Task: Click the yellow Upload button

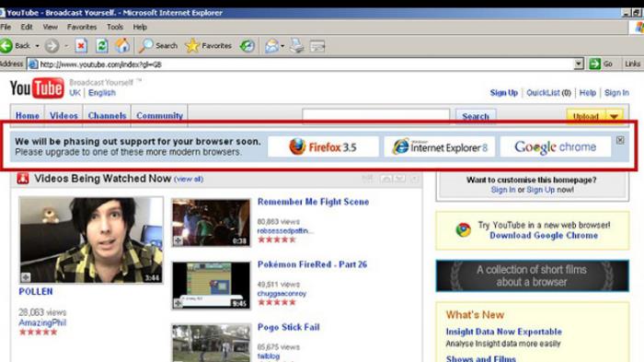Action: click(x=586, y=116)
